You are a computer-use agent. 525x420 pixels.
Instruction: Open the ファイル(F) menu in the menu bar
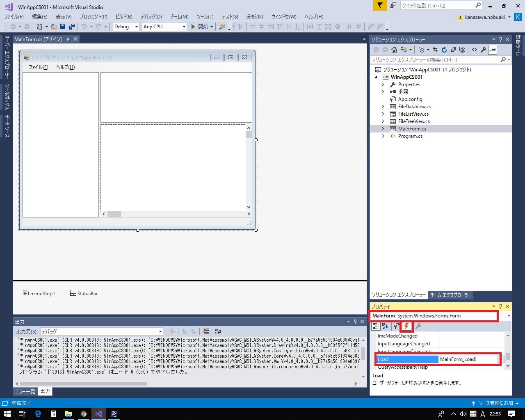click(x=14, y=17)
